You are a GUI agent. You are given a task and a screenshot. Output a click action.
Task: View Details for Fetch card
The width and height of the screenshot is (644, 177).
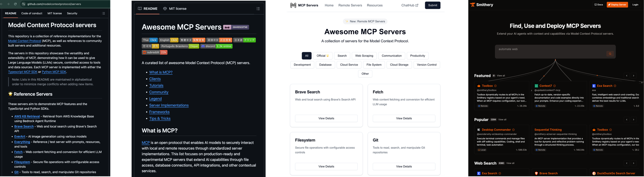(404, 118)
